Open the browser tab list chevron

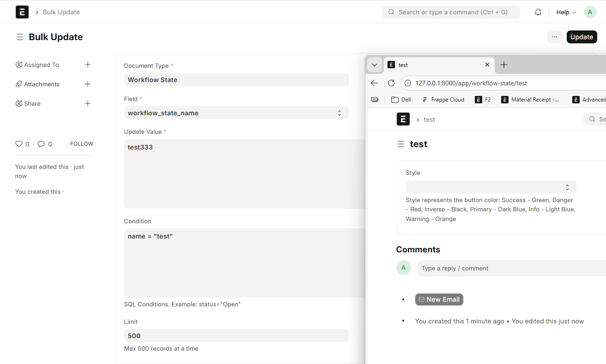tap(375, 65)
